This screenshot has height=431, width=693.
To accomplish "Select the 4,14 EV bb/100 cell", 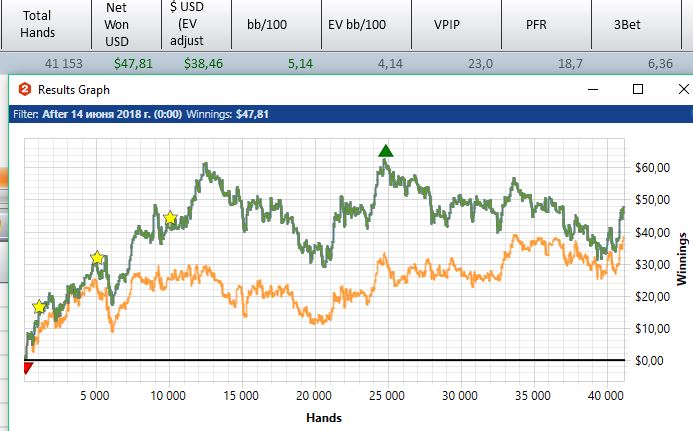I will 390,64.
